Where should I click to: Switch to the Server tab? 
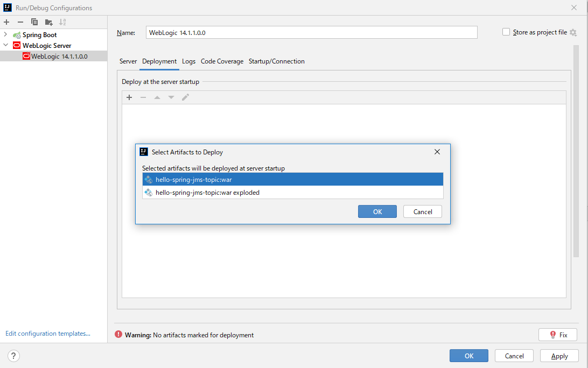[128, 61]
